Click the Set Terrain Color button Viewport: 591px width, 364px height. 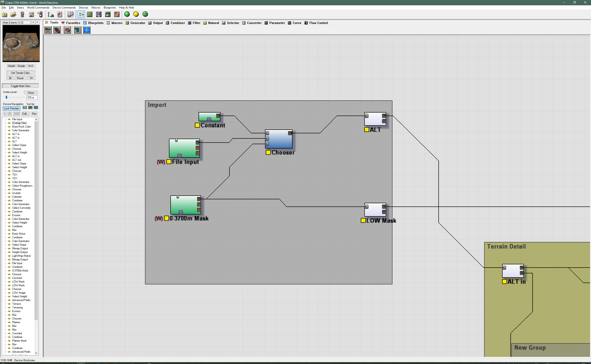[21, 73]
